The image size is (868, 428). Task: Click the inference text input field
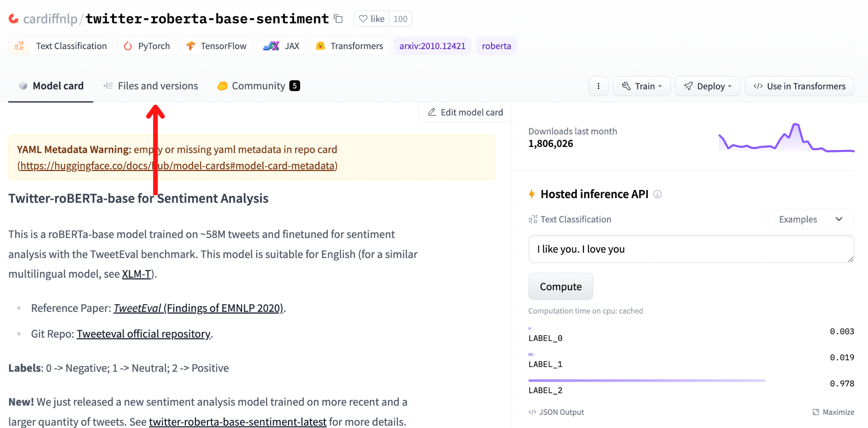pyautogui.click(x=691, y=249)
